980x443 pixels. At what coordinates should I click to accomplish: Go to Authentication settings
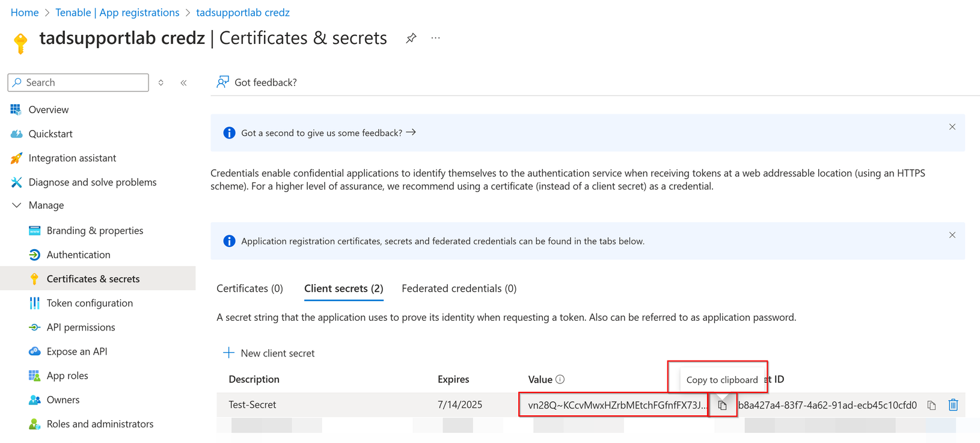click(x=79, y=255)
